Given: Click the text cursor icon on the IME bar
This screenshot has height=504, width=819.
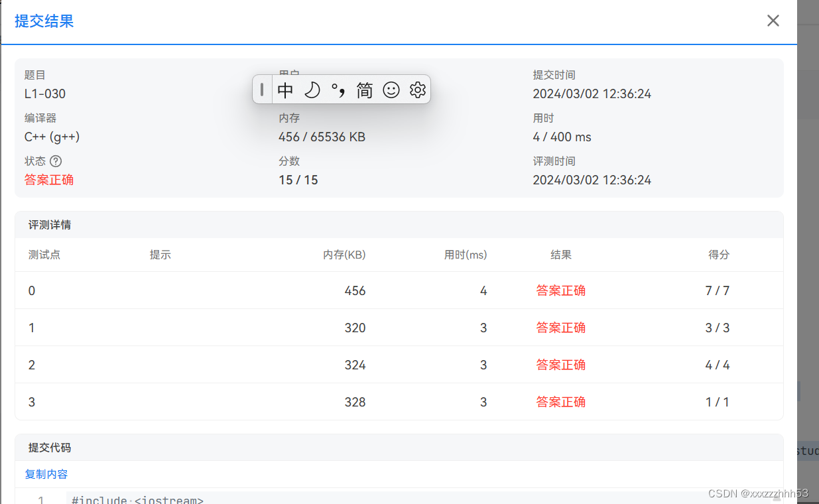Looking at the screenshot, I should (262, 90).
